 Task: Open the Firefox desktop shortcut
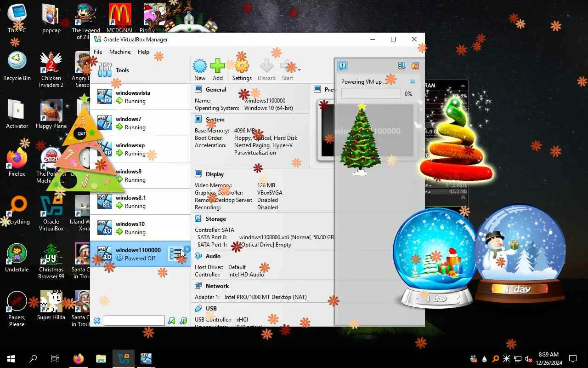click(x=17, y=162)
